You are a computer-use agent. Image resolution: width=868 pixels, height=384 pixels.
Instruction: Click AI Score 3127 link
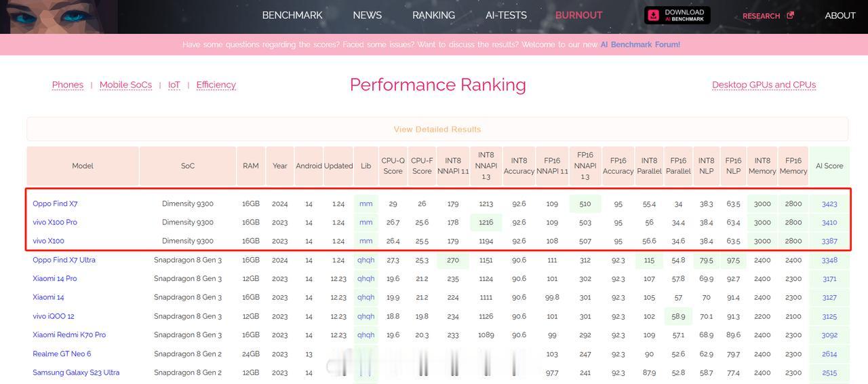pyautogui.click(x=829, y=297)
